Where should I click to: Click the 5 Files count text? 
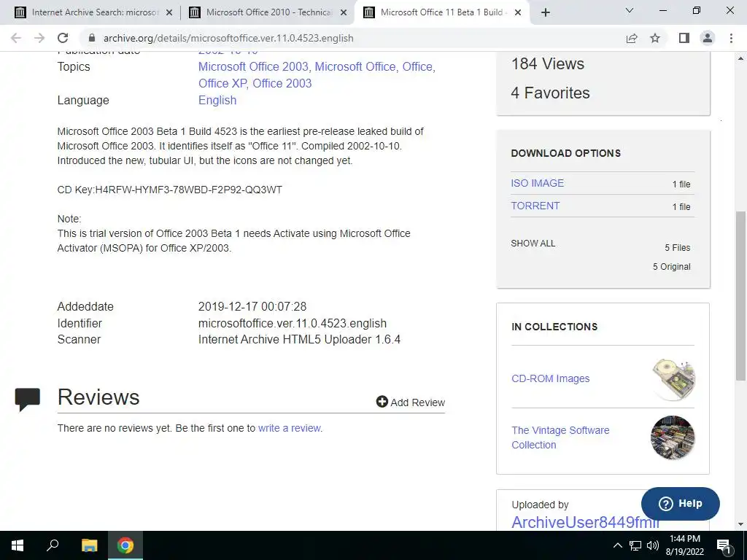678,248
